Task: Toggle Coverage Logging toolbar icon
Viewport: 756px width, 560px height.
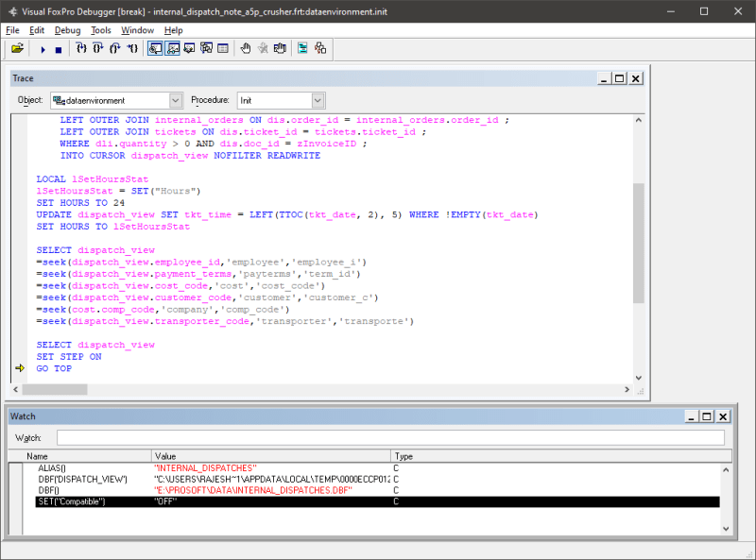Action: coord(302,48)
